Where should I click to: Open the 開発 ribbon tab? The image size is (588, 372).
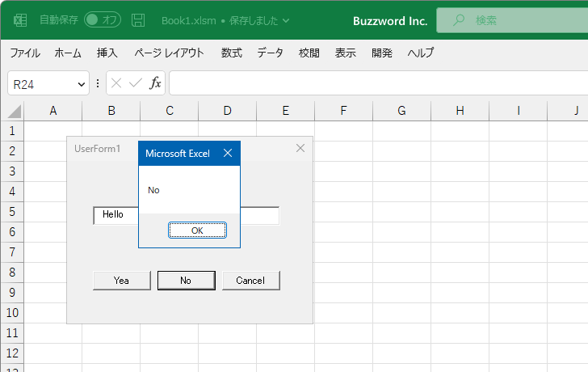point(382,53)
